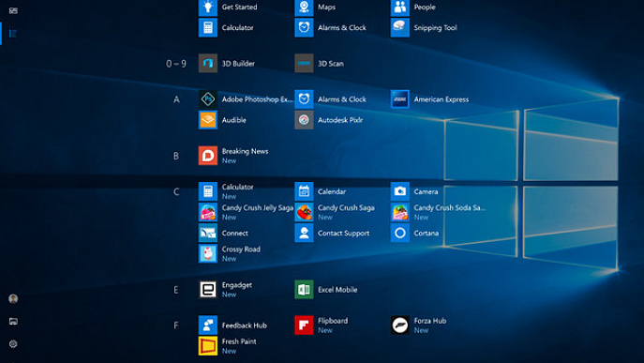Select the letter C section header
The height and width of the screenshot is (363, 644).
coord(176,191)
